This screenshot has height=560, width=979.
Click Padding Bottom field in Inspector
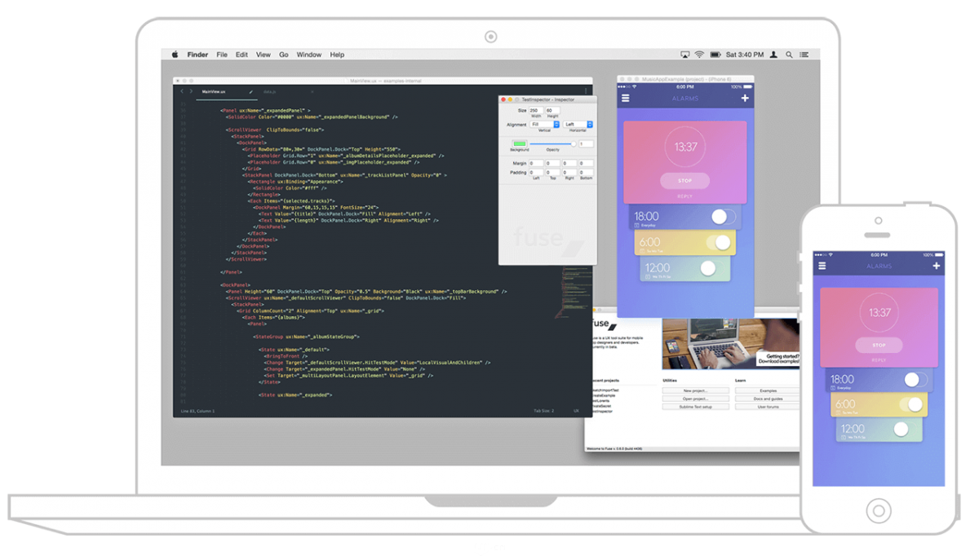(586, 172)
